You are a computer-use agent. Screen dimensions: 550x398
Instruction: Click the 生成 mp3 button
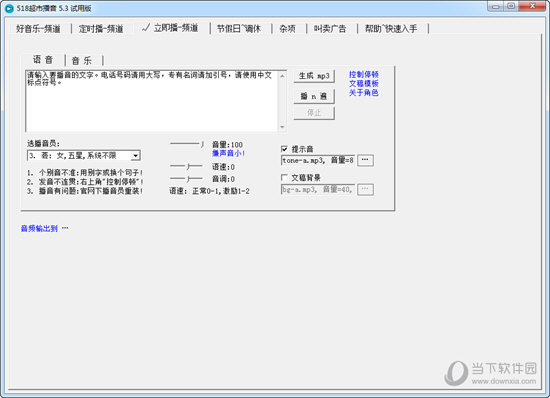tap(314, 76)
